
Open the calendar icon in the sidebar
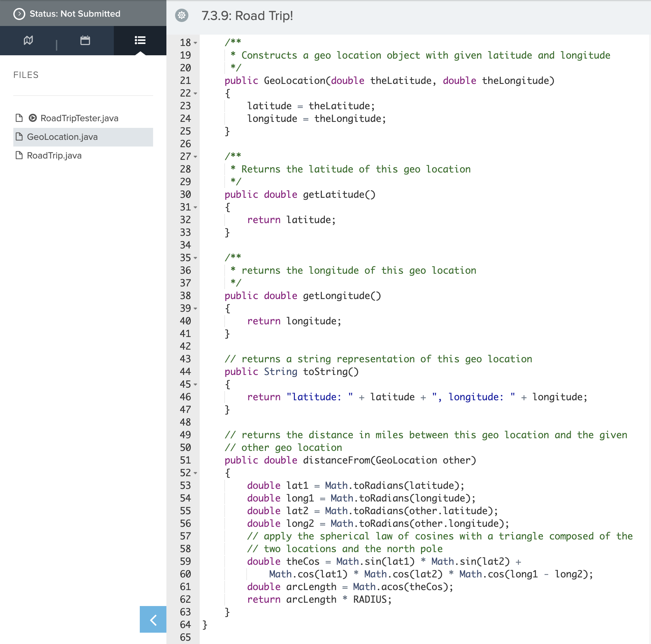tap(85, 40)
